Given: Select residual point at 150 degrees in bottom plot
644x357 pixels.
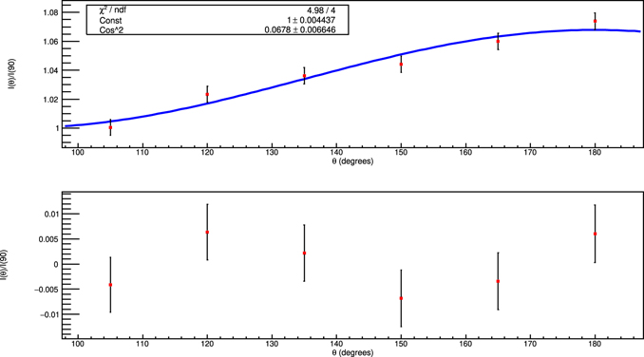Looking at the screenshot, I should click(401, 298).
